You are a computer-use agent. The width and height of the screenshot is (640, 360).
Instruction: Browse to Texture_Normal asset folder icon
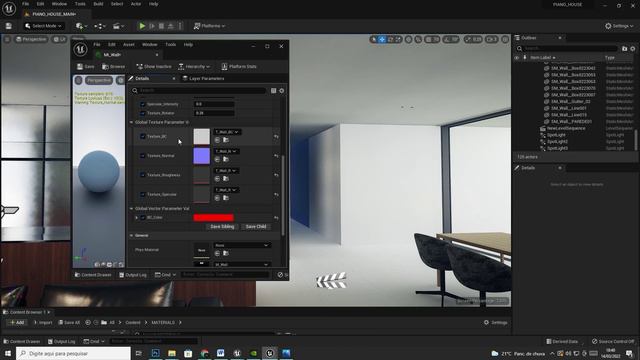tap(226, 159)
